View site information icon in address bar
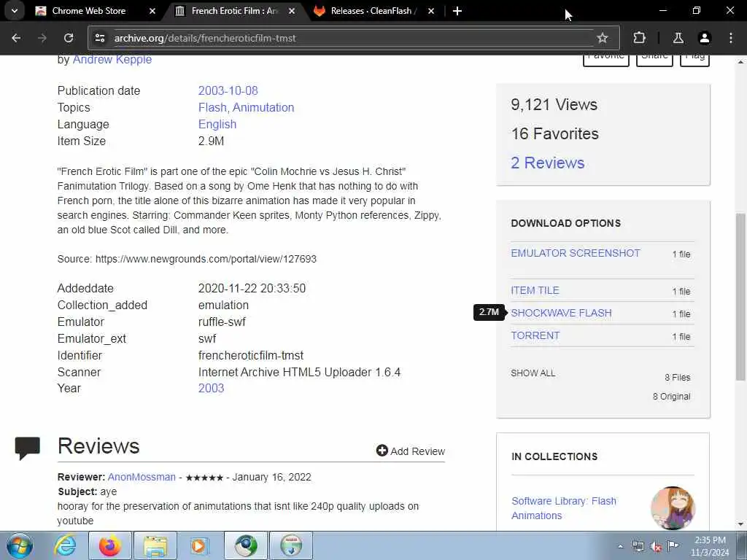Screen dimensions: 747x560 (99, 38)
